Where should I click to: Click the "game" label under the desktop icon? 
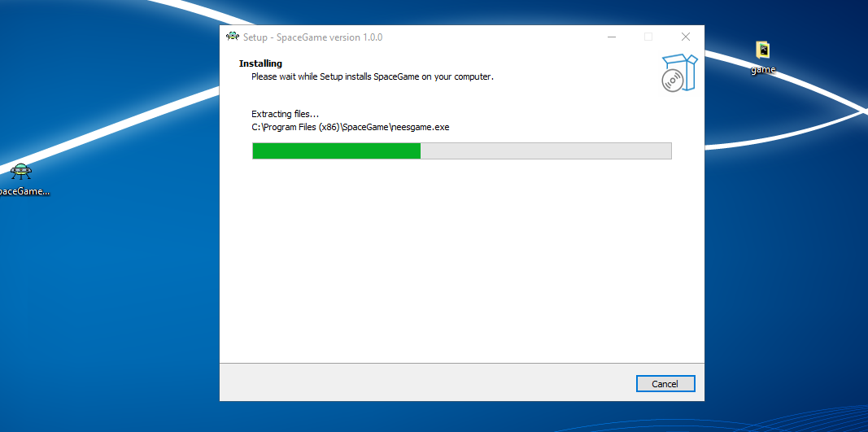(x=763, y=70)
